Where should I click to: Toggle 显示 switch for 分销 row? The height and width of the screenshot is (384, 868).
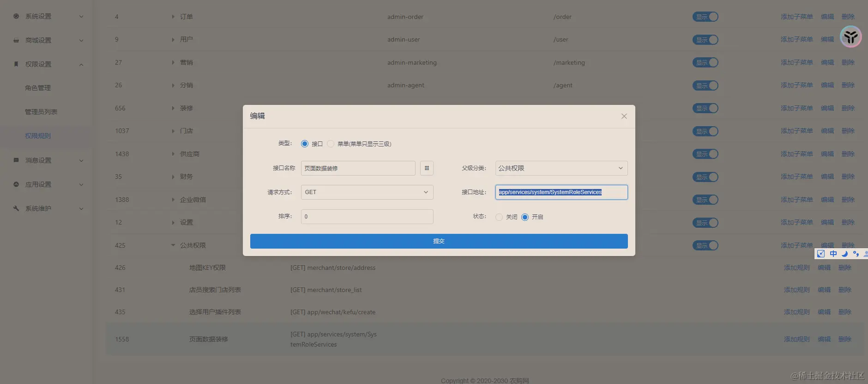point(705,85)
